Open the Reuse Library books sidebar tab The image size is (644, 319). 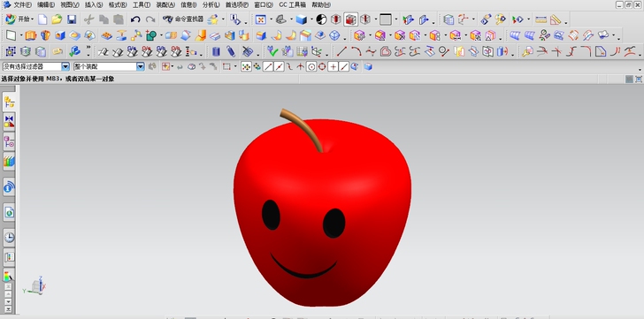click(x=9, y=162)
